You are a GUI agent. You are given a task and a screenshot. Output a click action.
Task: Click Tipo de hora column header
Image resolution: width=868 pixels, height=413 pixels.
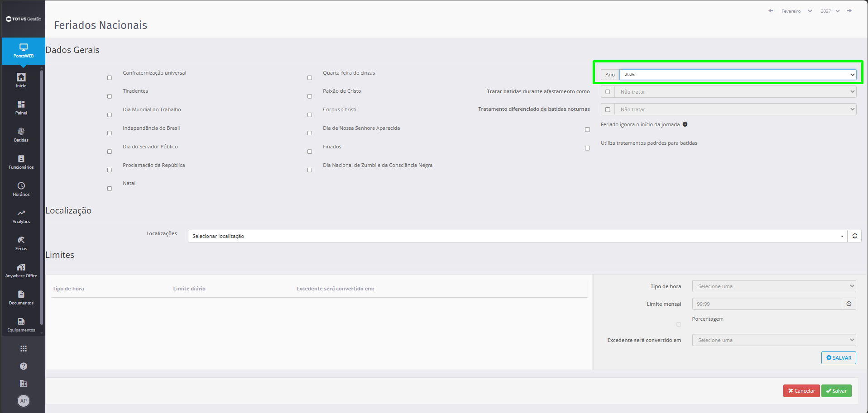coord(68,289)
